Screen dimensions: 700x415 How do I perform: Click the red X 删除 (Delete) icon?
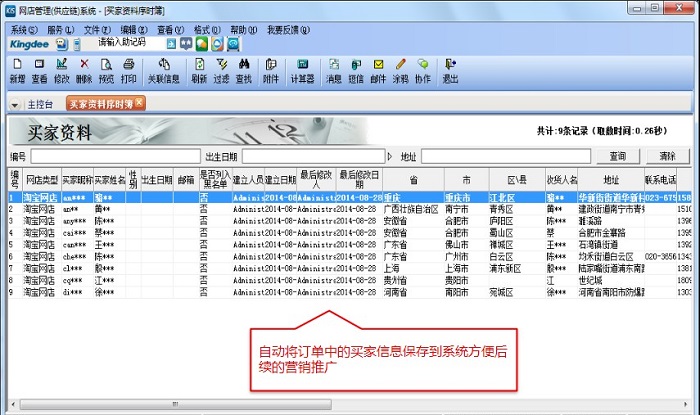point(84,71)
